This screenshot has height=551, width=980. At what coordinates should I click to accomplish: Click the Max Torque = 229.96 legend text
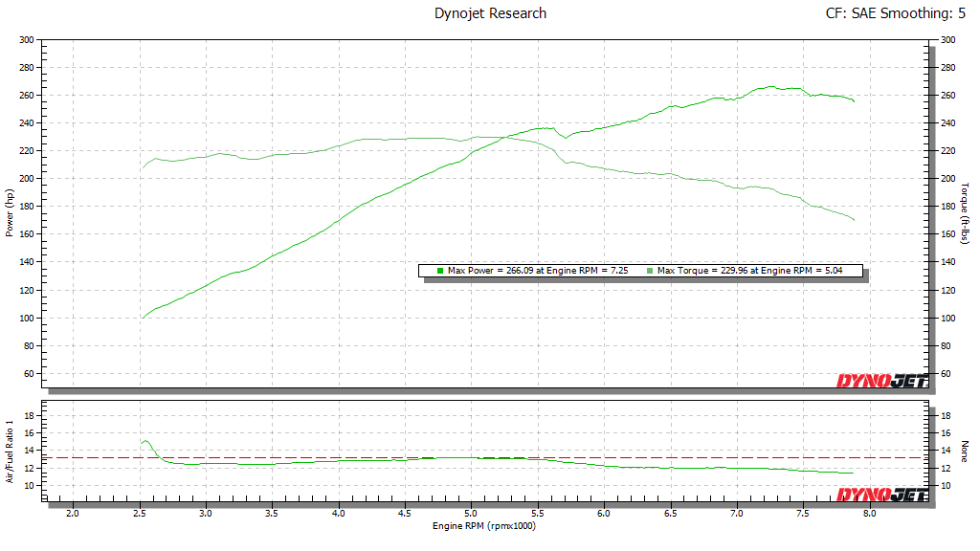point(751,271)
